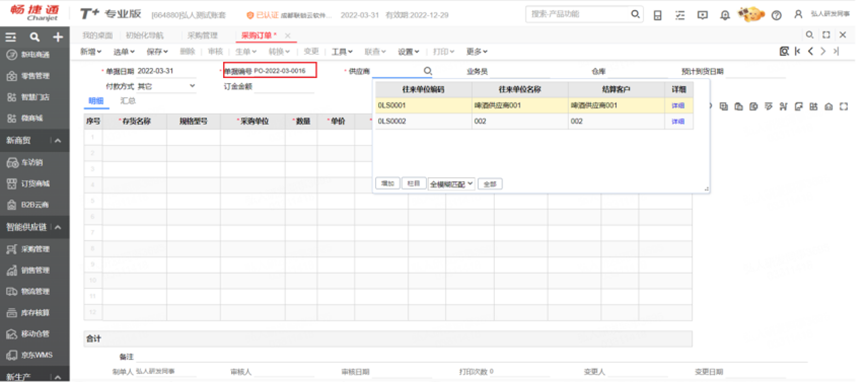The width and height of the screenshot is (865, 382).
Task: Open notifications bell icon
Action: click(x=725, y=15)
